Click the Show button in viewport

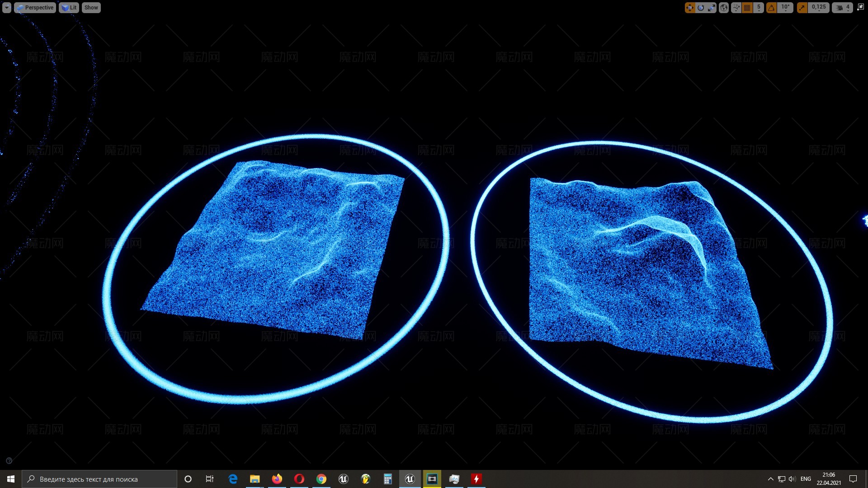click(x=91, y=8)
